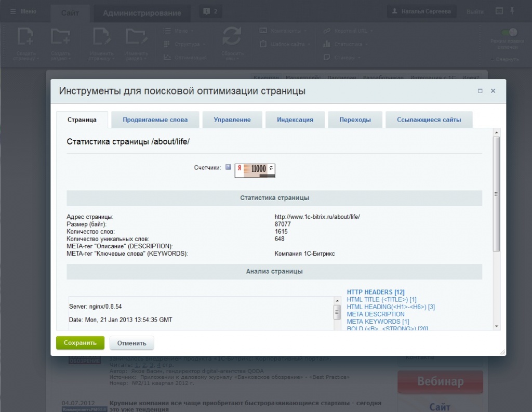
Task: Click the Сбросить кеш refresh icon
Action: tap(232, 36)
